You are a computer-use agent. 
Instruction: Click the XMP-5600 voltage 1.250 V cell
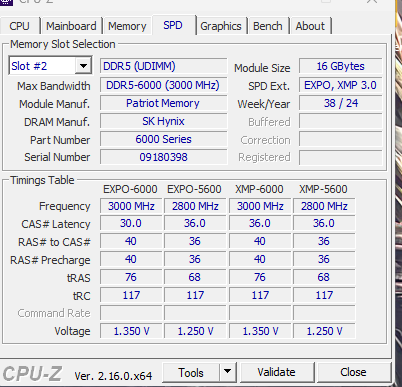tap(324, 331)
